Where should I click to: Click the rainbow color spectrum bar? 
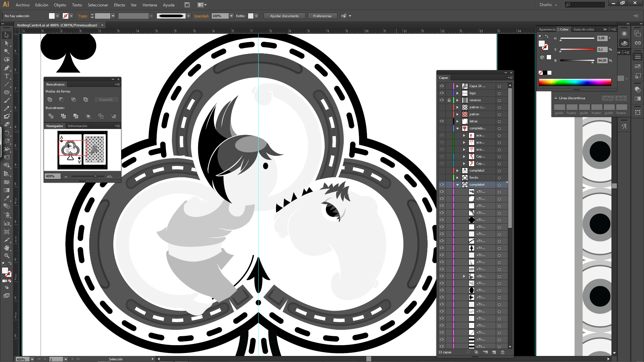click(x=575, y=82)
